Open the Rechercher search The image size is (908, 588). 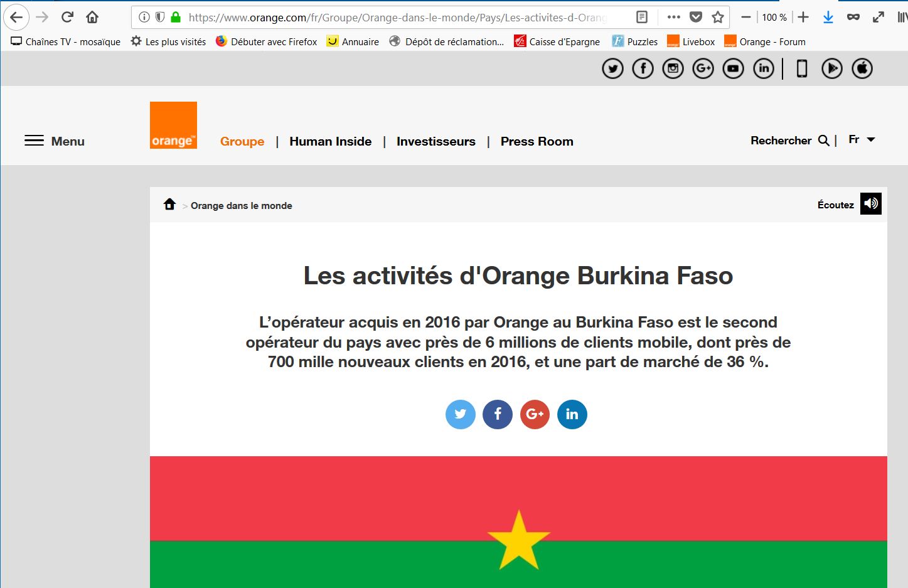pos(790,141)
